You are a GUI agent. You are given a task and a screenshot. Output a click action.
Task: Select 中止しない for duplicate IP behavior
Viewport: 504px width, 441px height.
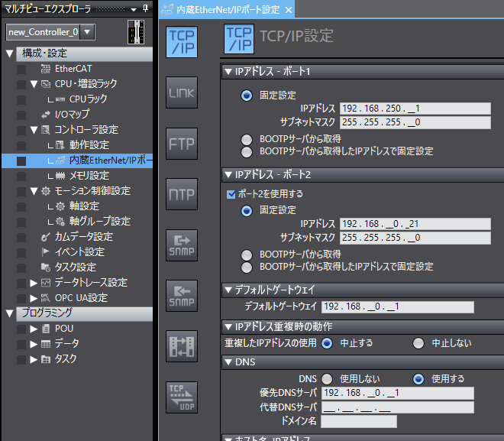(418, 342)
